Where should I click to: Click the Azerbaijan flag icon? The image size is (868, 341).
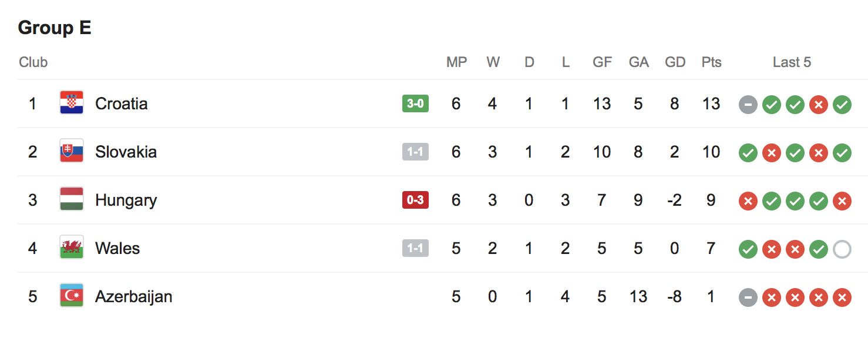[72, 296]
